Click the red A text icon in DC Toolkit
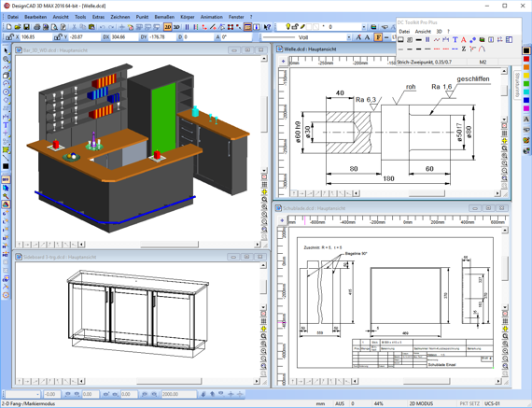 coord(464,40)
